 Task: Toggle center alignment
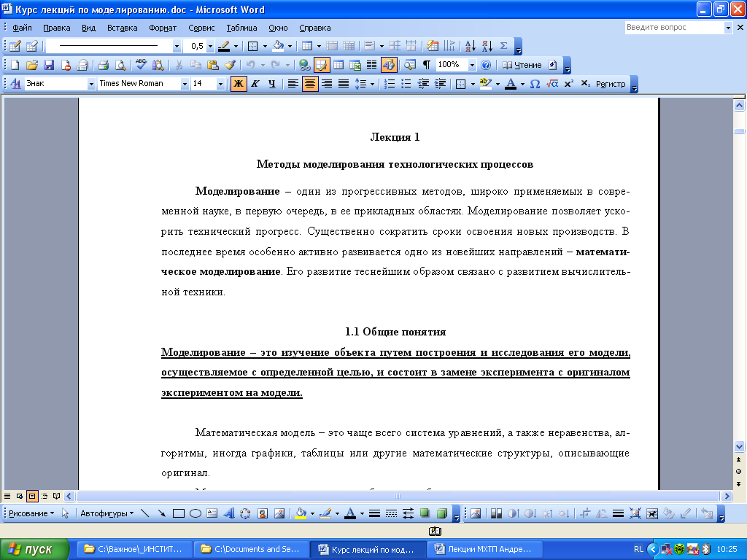click(309, 84)
